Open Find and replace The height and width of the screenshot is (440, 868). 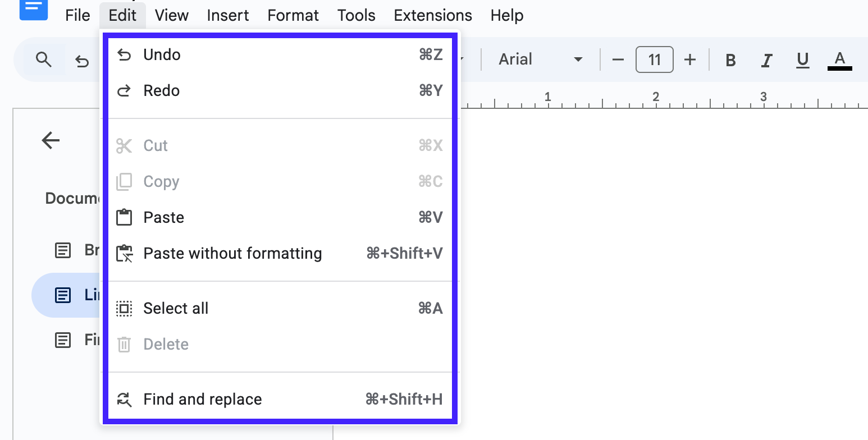pos(203,400)
